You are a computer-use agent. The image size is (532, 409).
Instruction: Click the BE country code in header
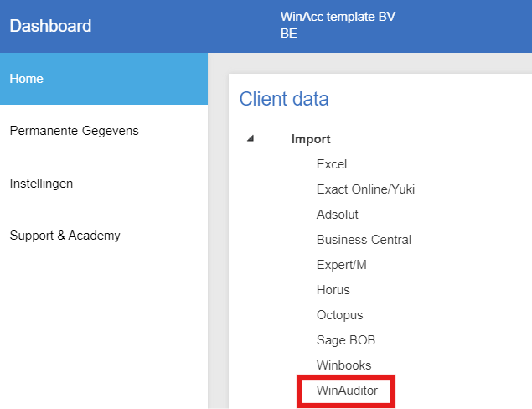coord(289,34)
